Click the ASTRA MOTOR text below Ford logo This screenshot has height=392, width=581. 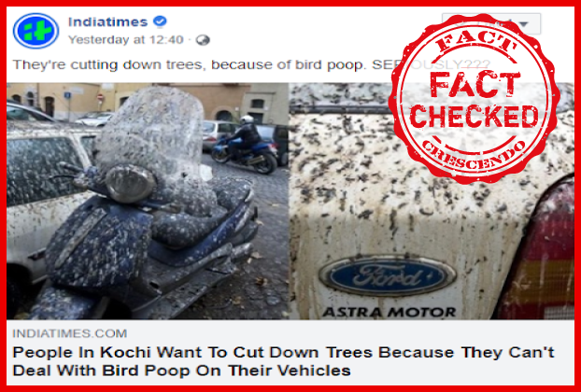pyautogui.click(x=390, y=312)
